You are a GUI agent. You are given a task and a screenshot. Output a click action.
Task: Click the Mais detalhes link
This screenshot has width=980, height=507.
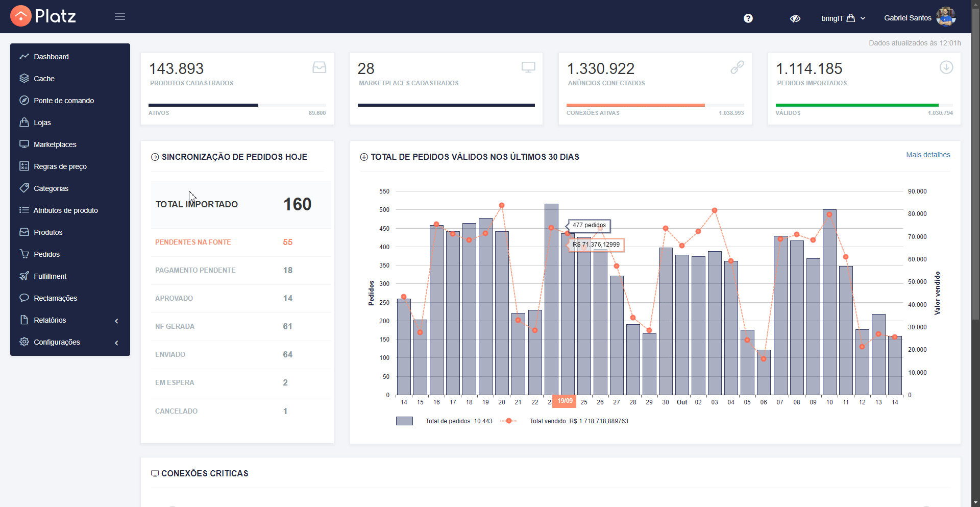pos(928,155)
